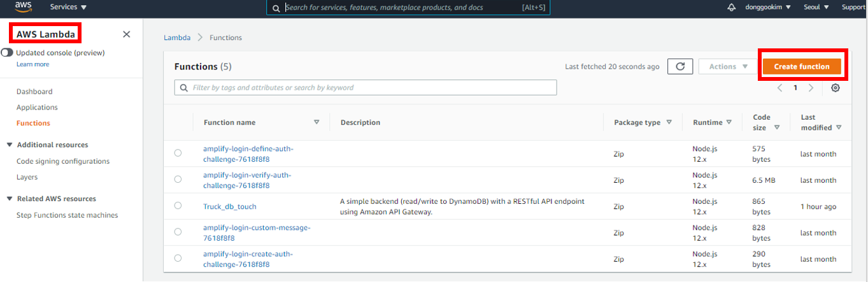Screen dimensions: 868x282
Task: Toggle the Updated console preview switch
Action: coord(8,53)
